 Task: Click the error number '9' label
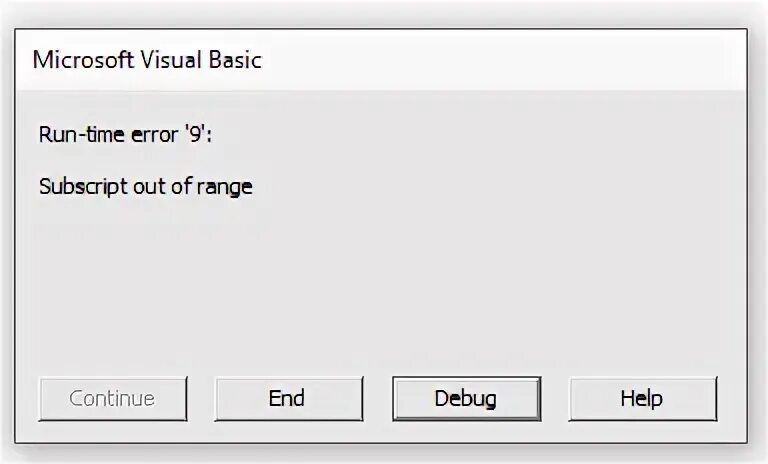(196, 135)
